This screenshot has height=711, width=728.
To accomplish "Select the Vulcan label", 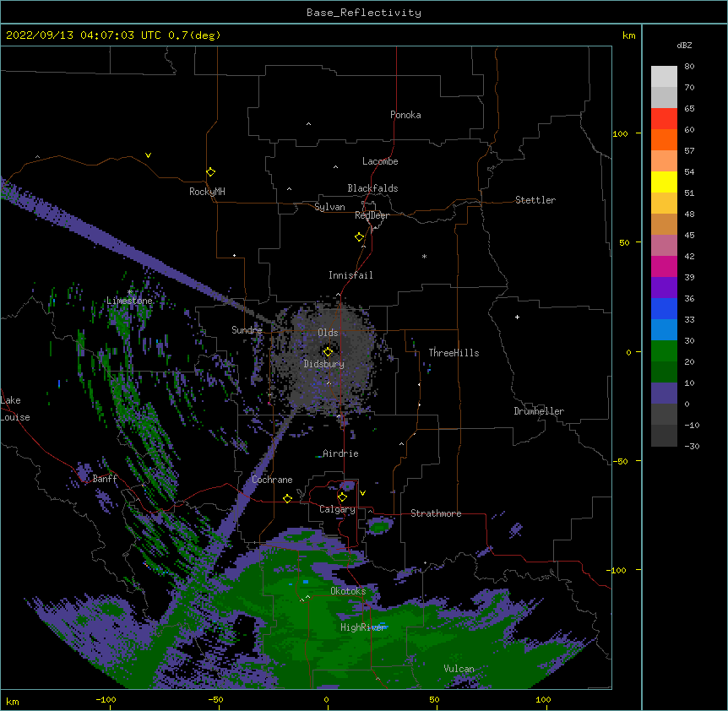I will (x=459, y=669).
